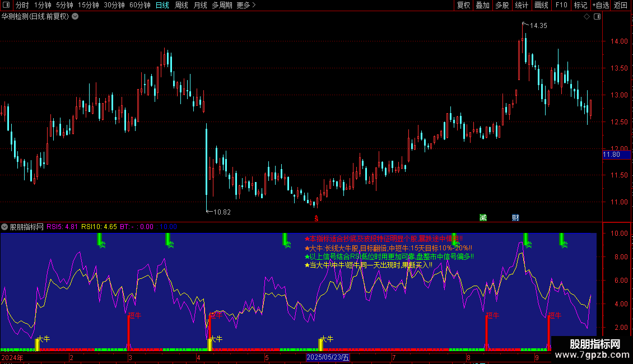Select the 60分钟 period tab
Viewport: 633px width, 364px height.
[x=139, y=5]
